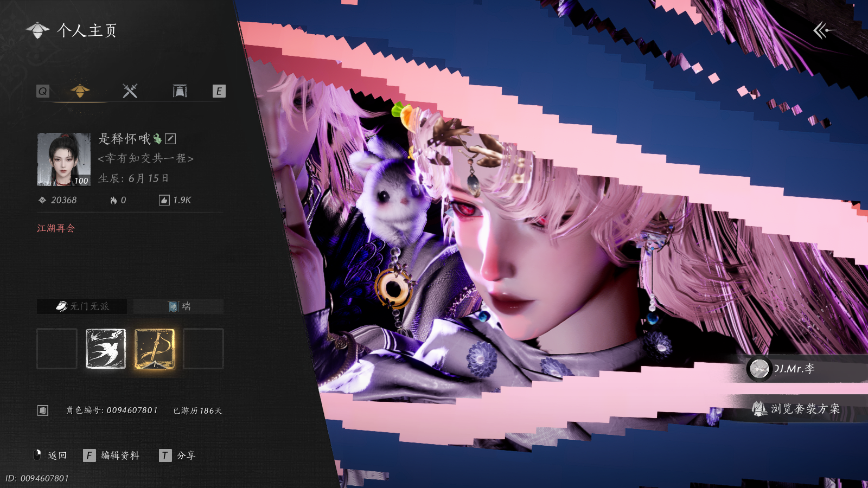
Task: Open the crossed swords combat tab
Action: (x=130, y=91)
